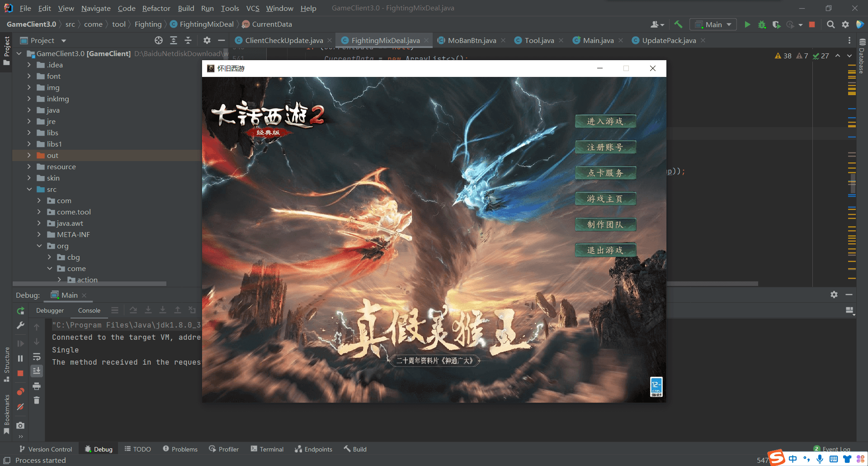Clear console with trash can icon
This screenshot has width=868, height=466.
point(37,400)
